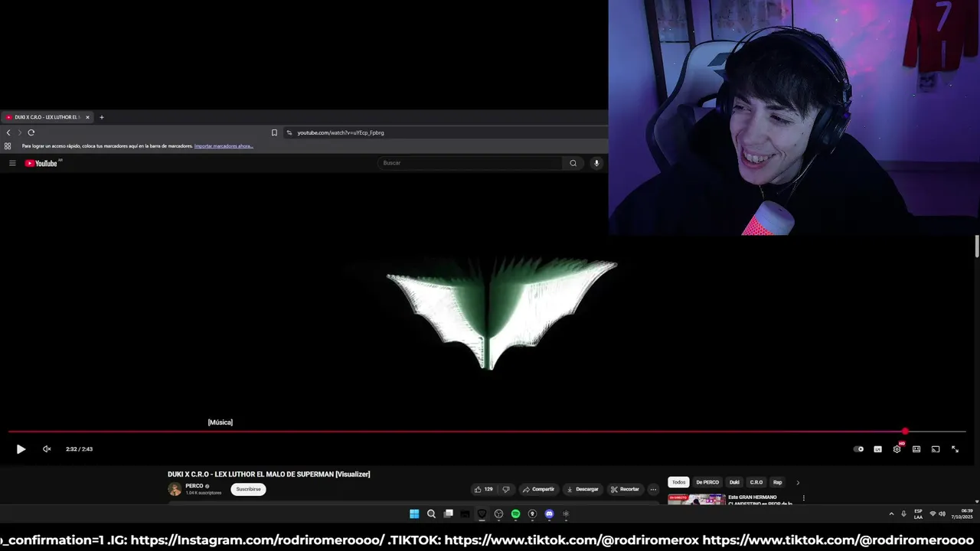Go back with the browser back arrow
Image resolution: width=980 pixels, height=551 pixels.
point(8,132)
